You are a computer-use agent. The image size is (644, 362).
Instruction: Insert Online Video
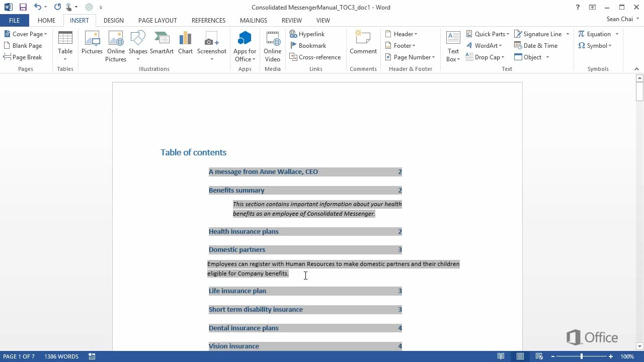pos(273,46)
